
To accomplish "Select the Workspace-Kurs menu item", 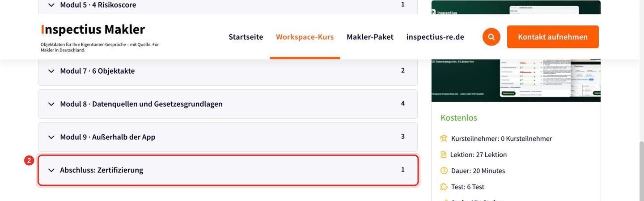I will pos(305,37).
